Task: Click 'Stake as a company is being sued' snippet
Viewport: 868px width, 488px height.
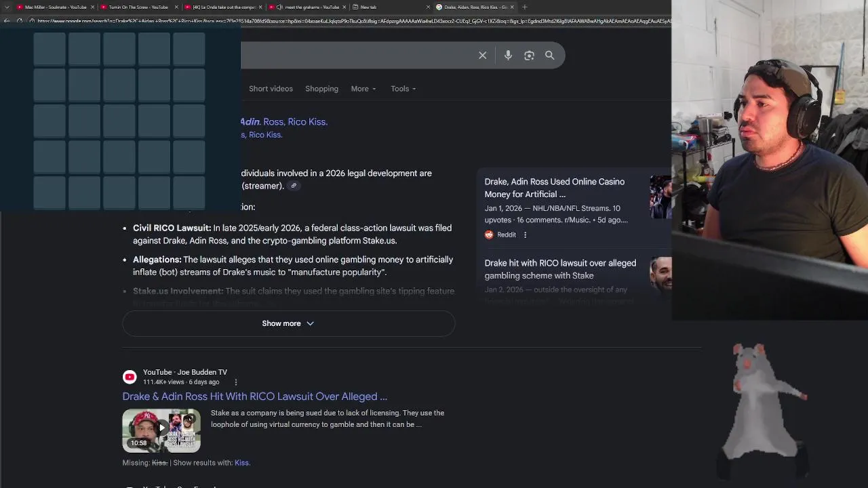Action: (328, 419)
